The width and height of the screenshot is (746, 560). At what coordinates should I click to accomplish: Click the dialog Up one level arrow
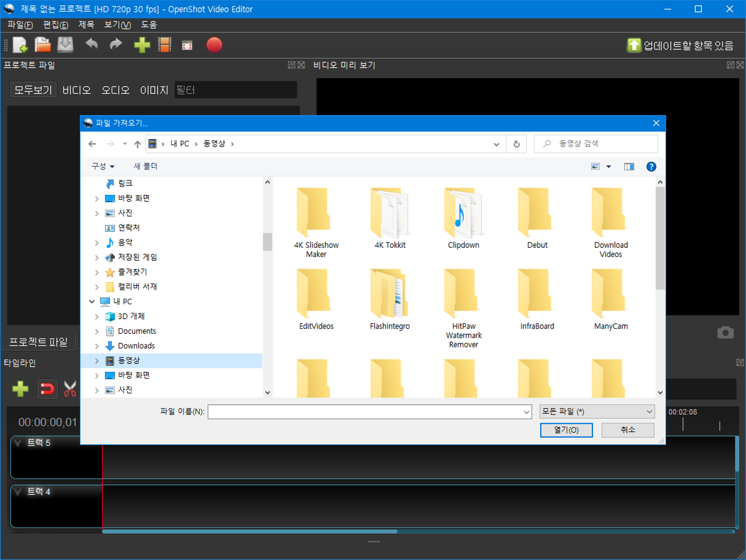coord(137,144)
